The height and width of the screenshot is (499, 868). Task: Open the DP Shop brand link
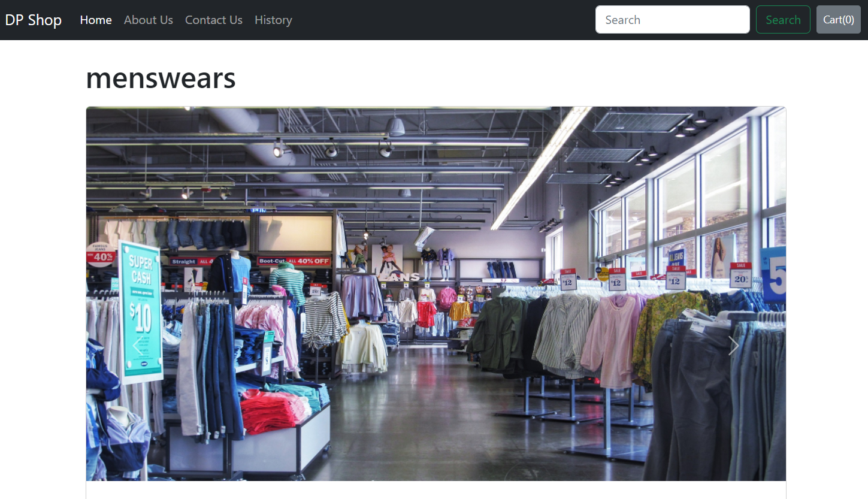34,20
